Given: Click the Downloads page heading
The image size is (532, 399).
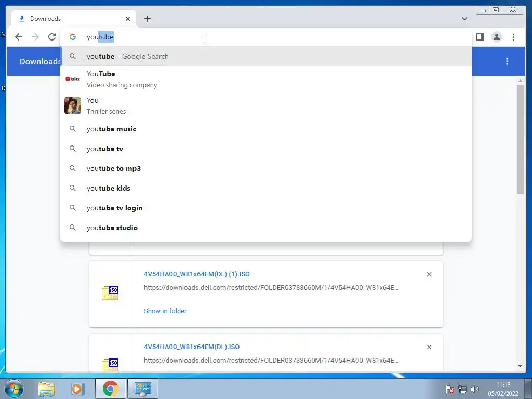Looking at the screenshot, I should click(x=40, y=61).
